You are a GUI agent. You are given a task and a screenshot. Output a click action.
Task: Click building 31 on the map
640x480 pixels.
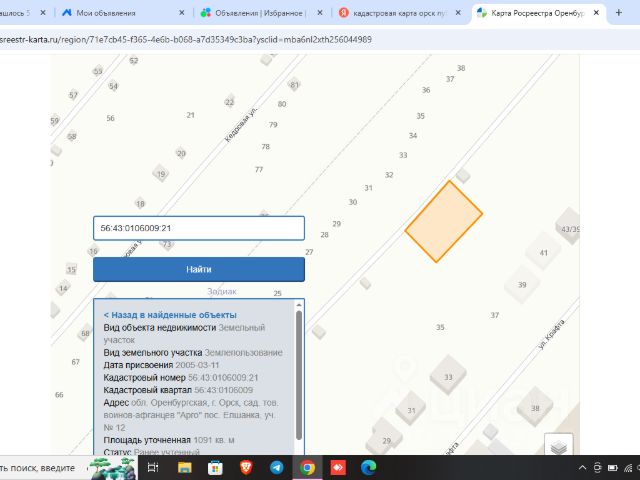411,410
